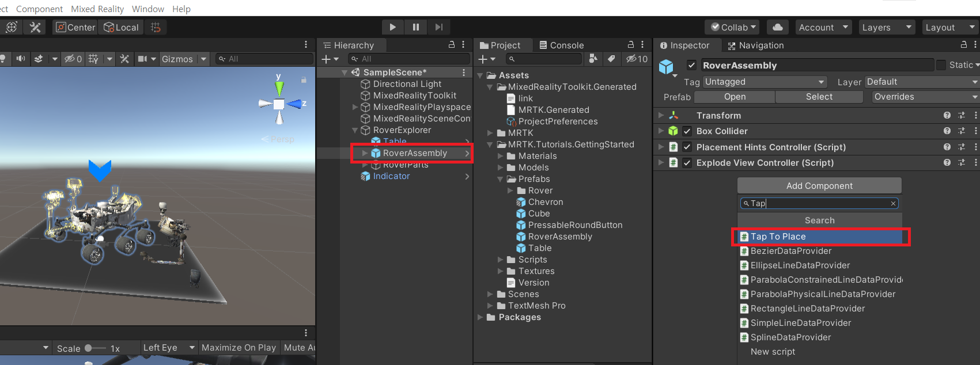Lock the Inspector panel
The height and width of the screenshot is (365, 980).
click(964, 44)
